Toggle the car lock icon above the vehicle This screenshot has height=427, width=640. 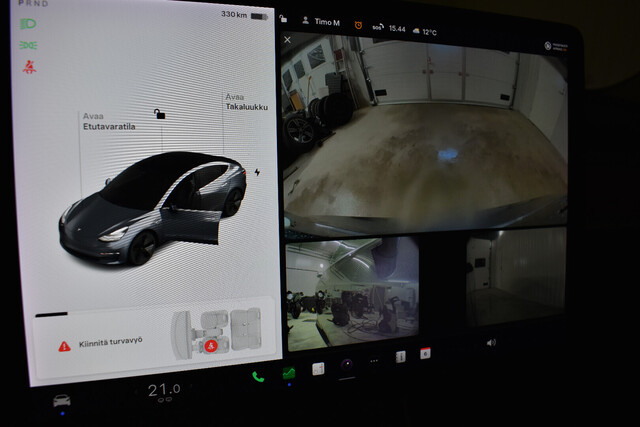pos(159,114)
